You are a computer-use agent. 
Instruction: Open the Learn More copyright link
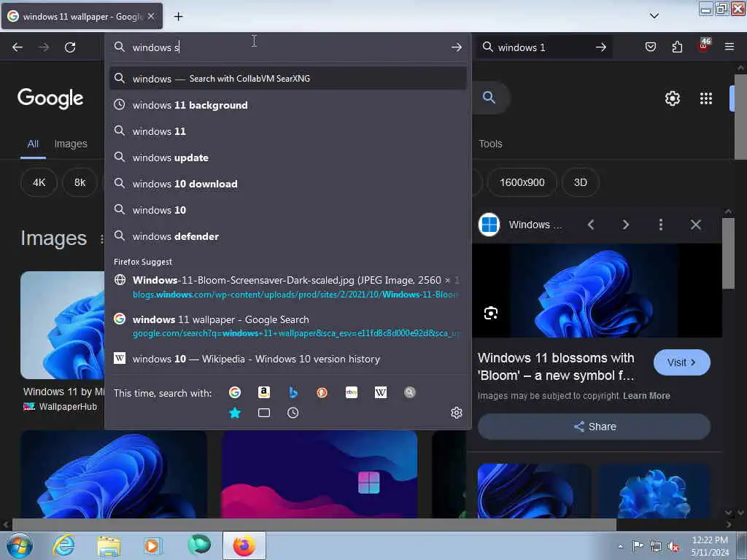646,396
